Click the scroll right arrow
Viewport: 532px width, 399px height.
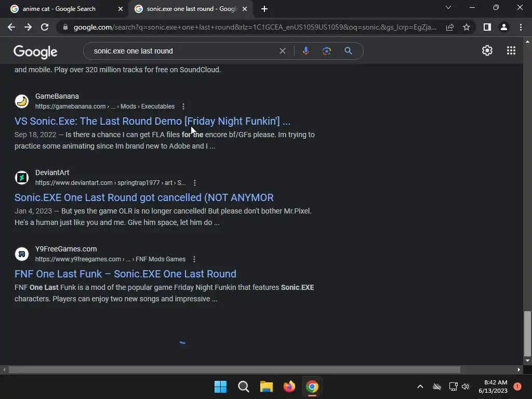[x=519, y=369]
